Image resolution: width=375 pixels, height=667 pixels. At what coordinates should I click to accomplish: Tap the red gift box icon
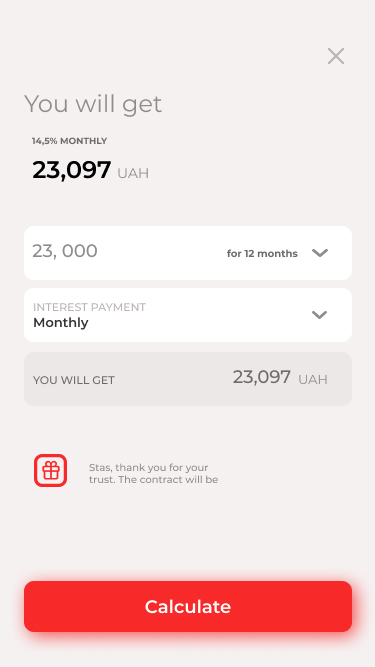coord(51,470)
